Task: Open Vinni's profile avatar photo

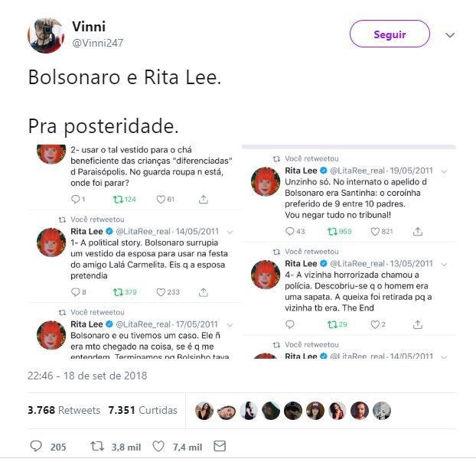Action: pyautogui.click(x=46, y=35)
